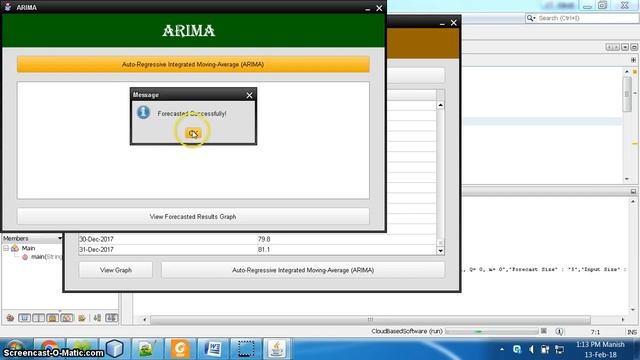Open the screen capture selection taskbar icon
The image size is (640, 360).
(245, 349)
